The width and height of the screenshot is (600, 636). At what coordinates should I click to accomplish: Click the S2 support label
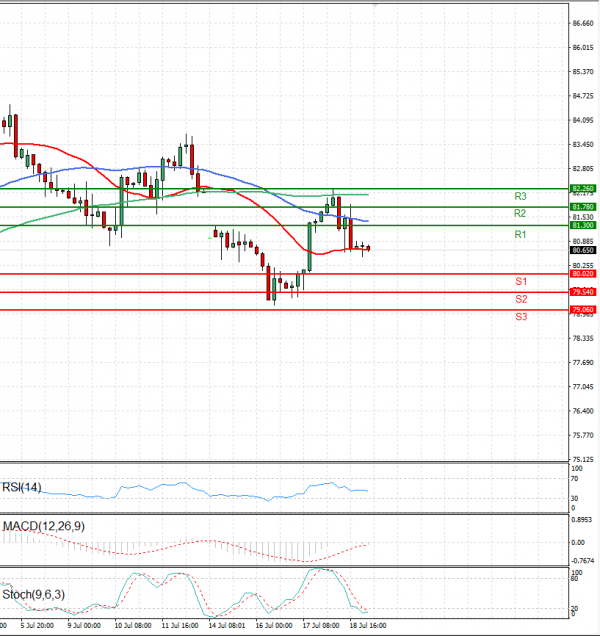pos(521,299)
